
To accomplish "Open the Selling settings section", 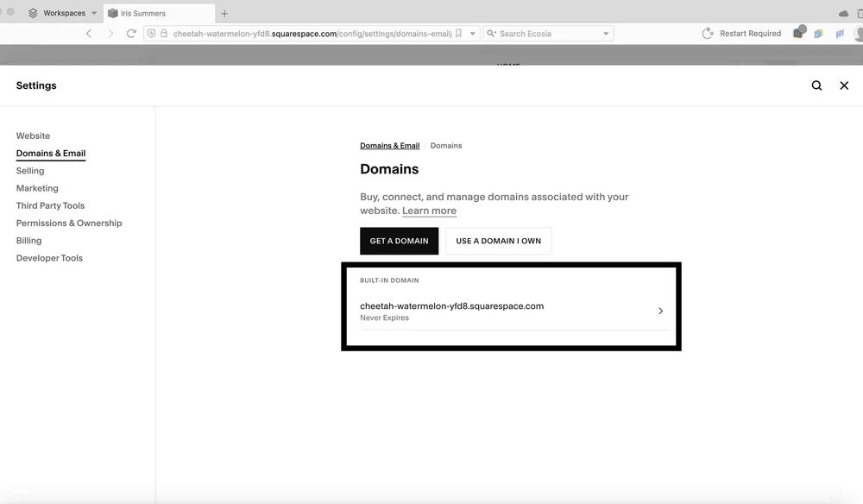I will [x=30, y=171].
